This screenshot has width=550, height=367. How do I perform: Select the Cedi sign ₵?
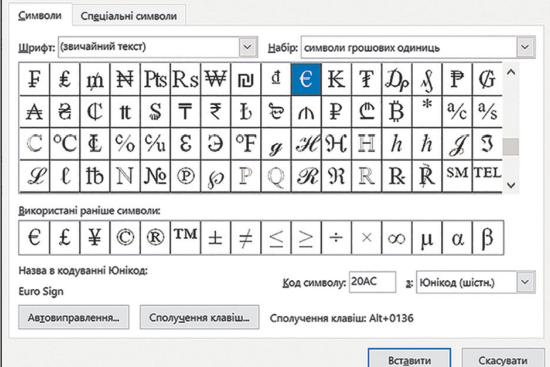tap(95, 112)
